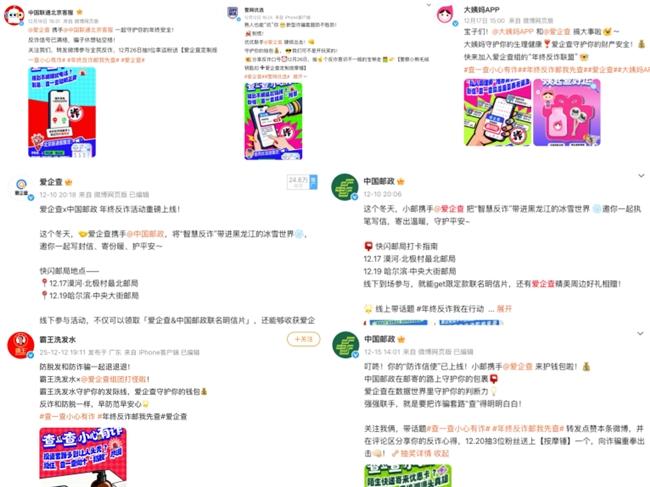Click the 中国邮政 avatar on the 12-10 post
The image size is (650, 487).
(x=344, y=187)
